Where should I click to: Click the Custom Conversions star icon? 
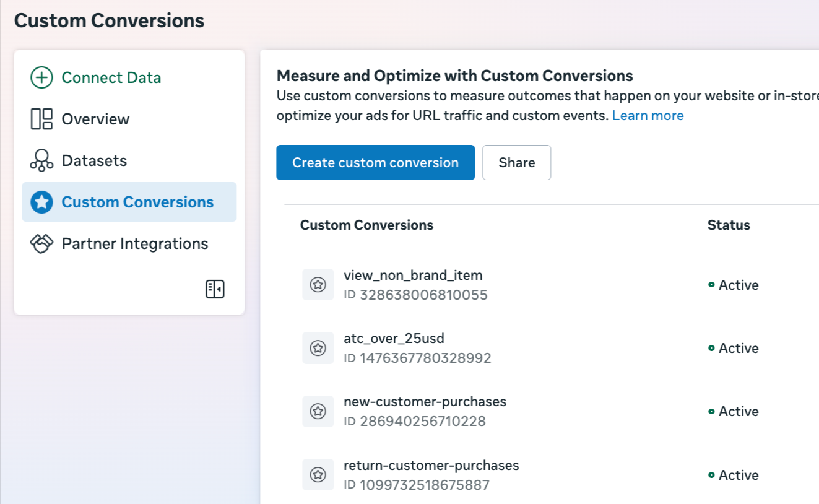[x=41, y=202]
